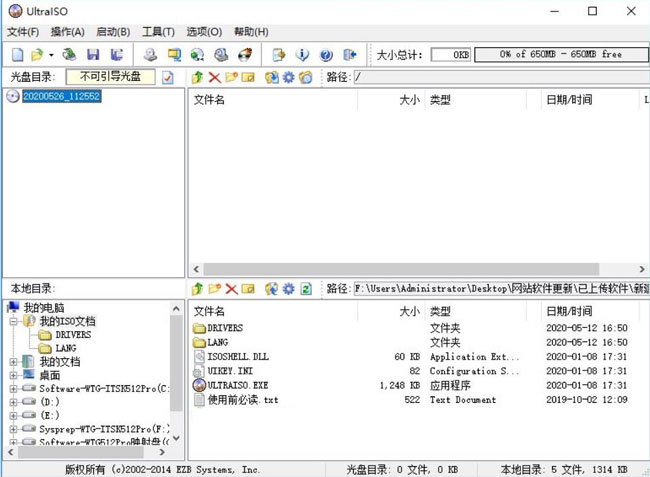Click the boot info check icon beside 不可引导光盘

168,77
